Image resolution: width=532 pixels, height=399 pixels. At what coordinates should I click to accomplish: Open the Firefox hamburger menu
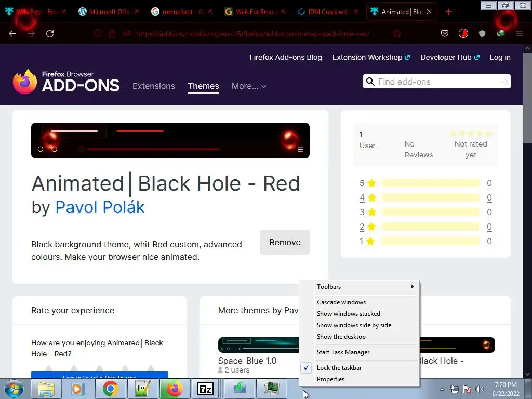(519, 33)
